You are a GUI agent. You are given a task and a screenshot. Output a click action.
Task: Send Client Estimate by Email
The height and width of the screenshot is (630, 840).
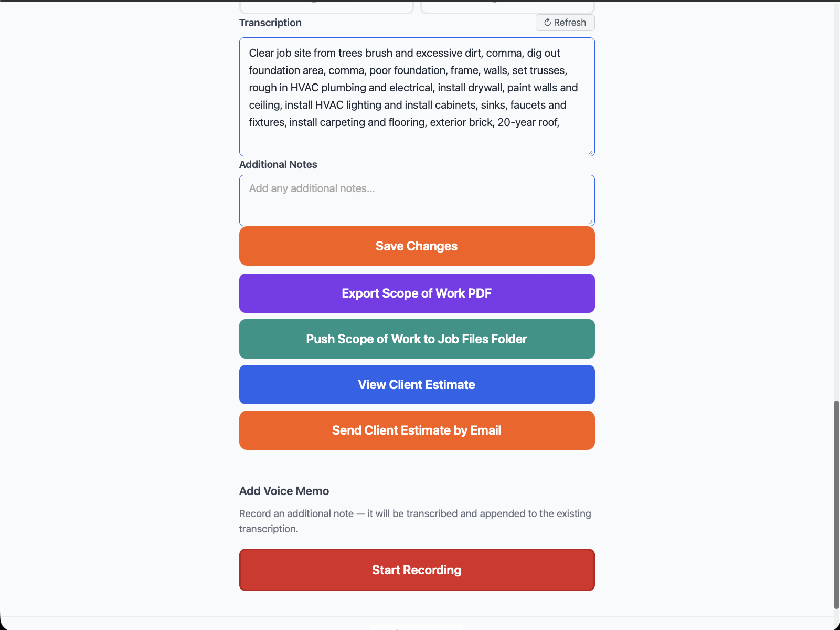pos(416,430)
